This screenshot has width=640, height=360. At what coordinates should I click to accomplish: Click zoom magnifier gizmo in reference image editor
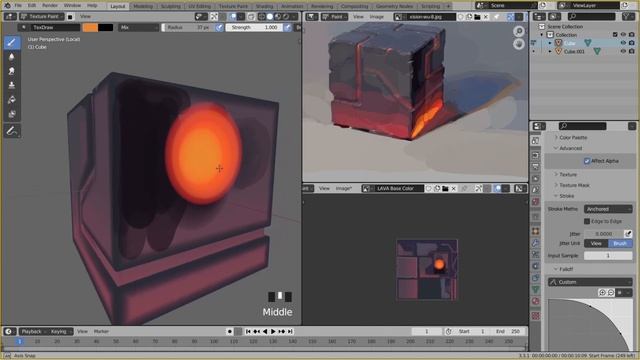tap(519, 31)
